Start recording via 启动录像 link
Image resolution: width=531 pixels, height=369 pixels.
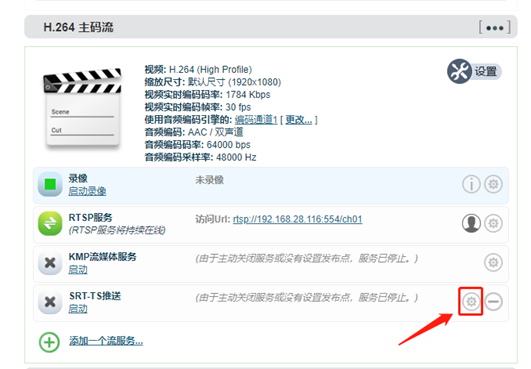click(x=87, y=191)
